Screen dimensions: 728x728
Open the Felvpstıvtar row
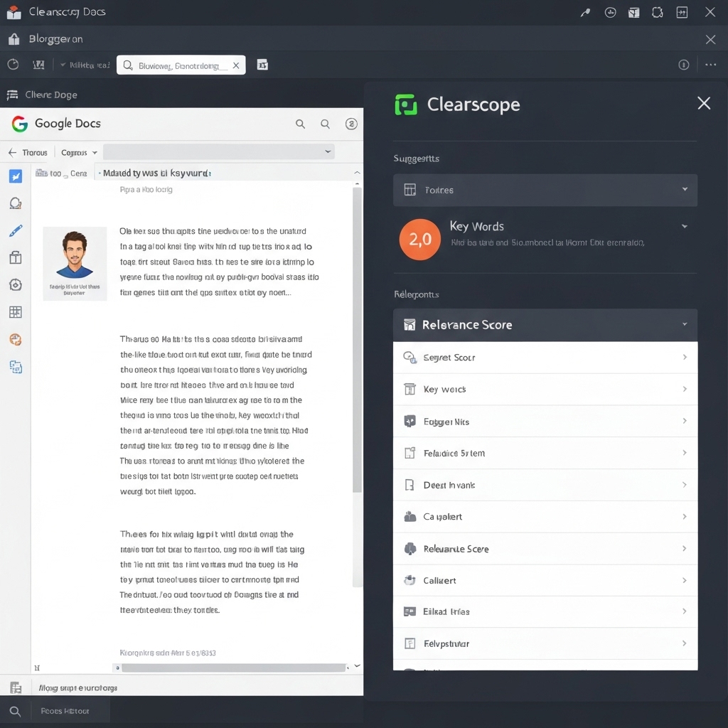click(545, 643)
